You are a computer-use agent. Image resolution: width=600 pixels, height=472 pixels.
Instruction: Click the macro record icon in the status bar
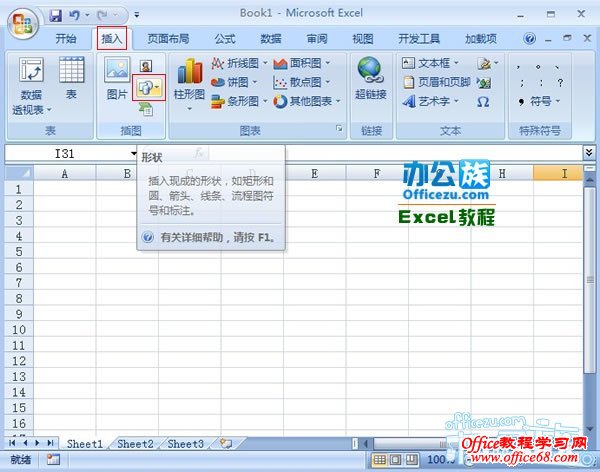click(x=53, y=459)
